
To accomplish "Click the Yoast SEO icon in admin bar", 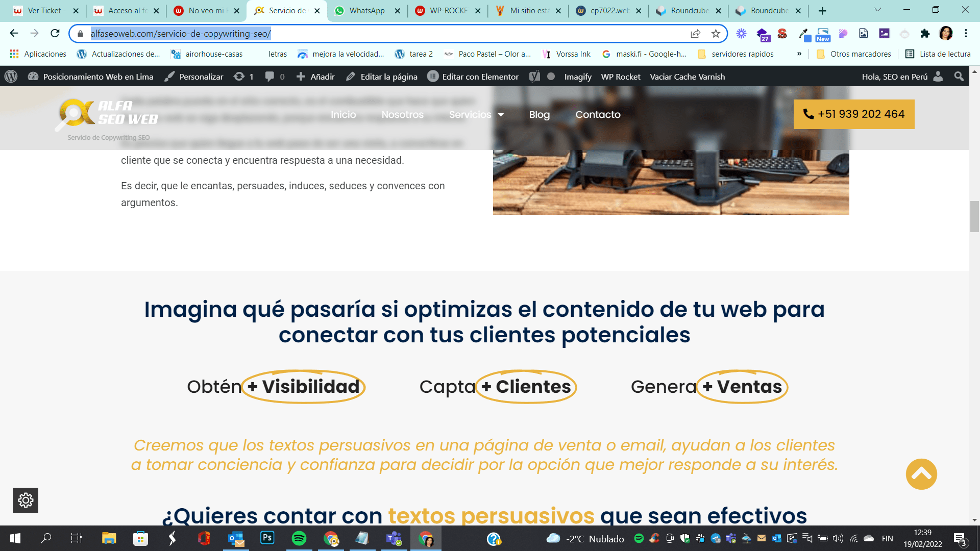I will click(534, 77).
